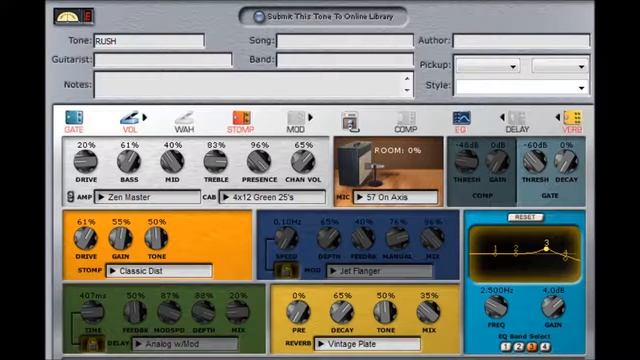Open the Analog w/Mod delay dropdown

185,344
